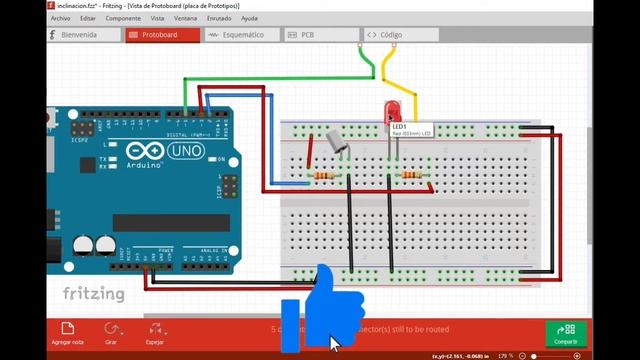This screenshot has width=640, height=360.
Task: Open the Componente menu
Action: [123, 18]
